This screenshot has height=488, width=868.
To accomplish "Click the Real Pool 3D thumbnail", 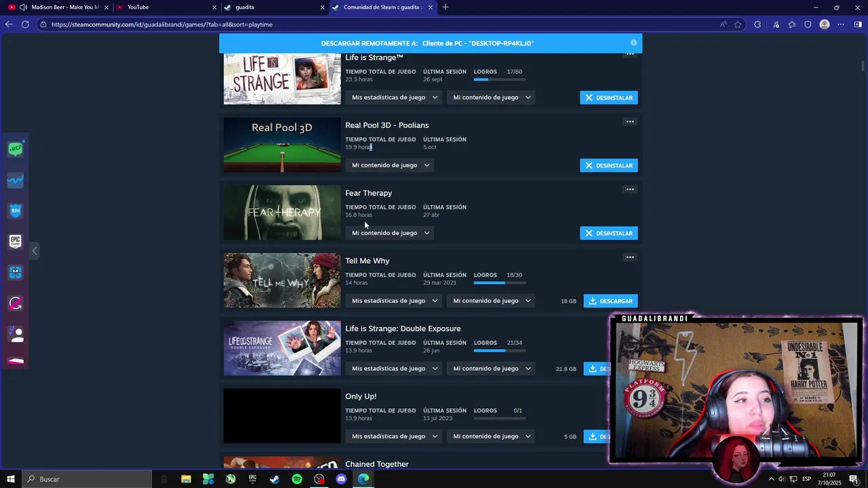I will coord(282,145).
